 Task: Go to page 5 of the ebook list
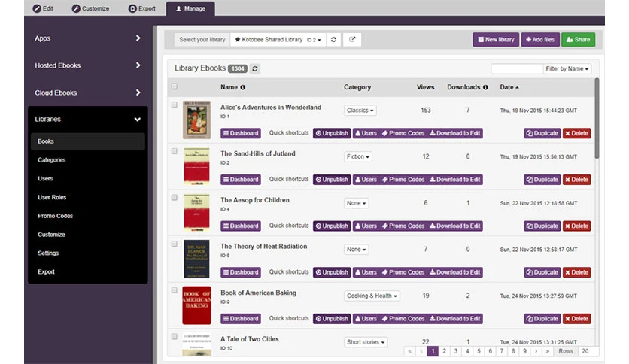click(479, 351)
